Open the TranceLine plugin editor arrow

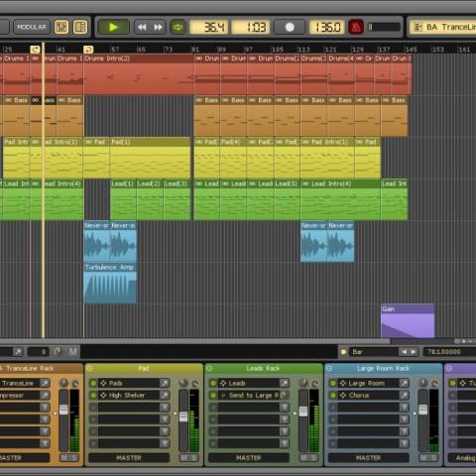point(45,383)
